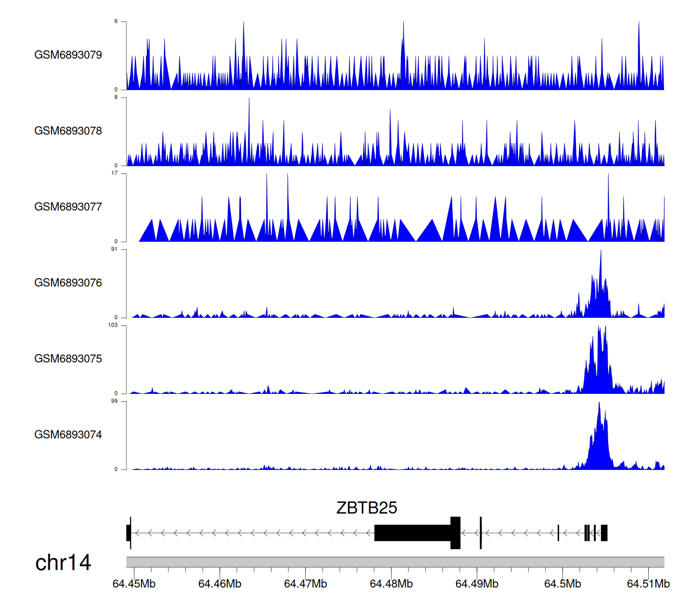Click the 64.5Mb axis tick label

point(562,584)
